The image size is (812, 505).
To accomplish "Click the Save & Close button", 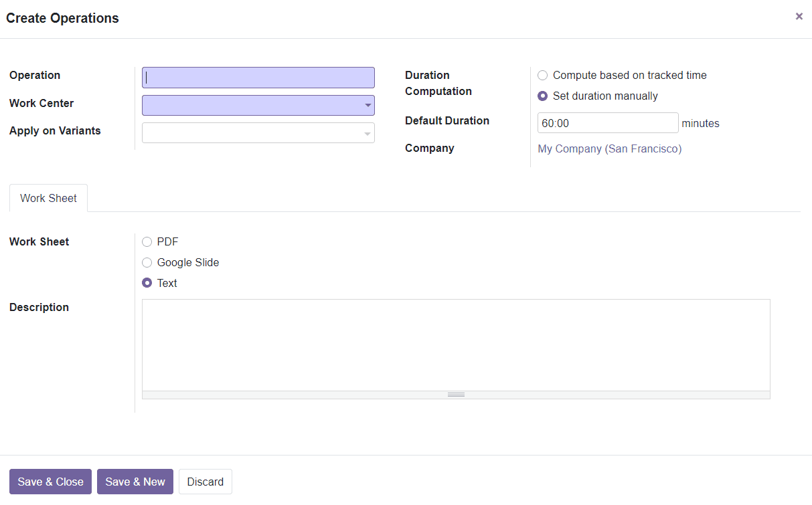I will [x=50, y=482].
